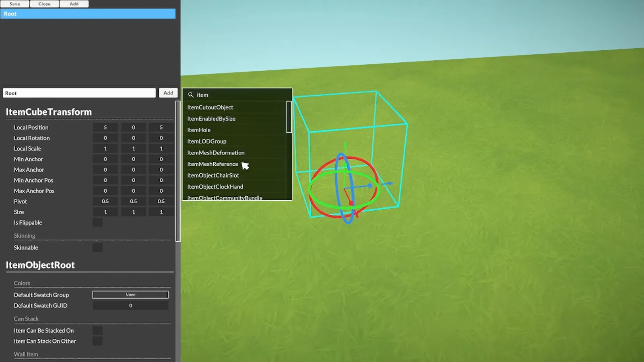Click Local Position Z value field

click(161, 128)
